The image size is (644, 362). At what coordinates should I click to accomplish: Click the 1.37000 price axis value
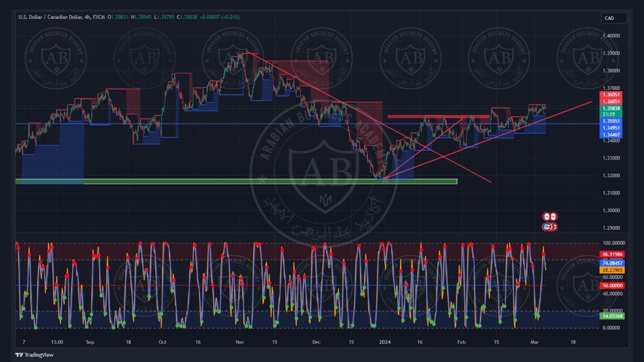612,88
